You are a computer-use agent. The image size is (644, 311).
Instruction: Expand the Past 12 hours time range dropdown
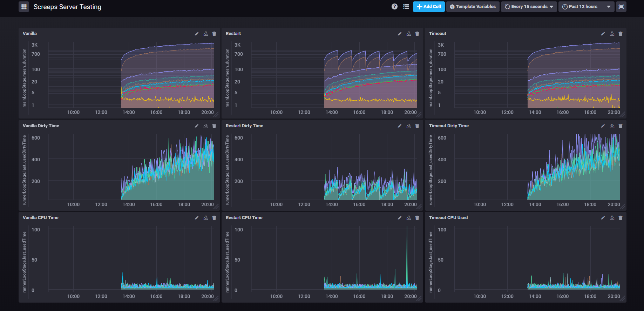[x=586, y=7]
